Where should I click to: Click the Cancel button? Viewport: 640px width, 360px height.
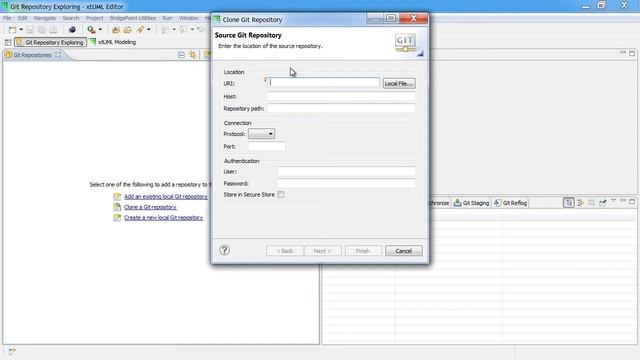pos(404,251)
